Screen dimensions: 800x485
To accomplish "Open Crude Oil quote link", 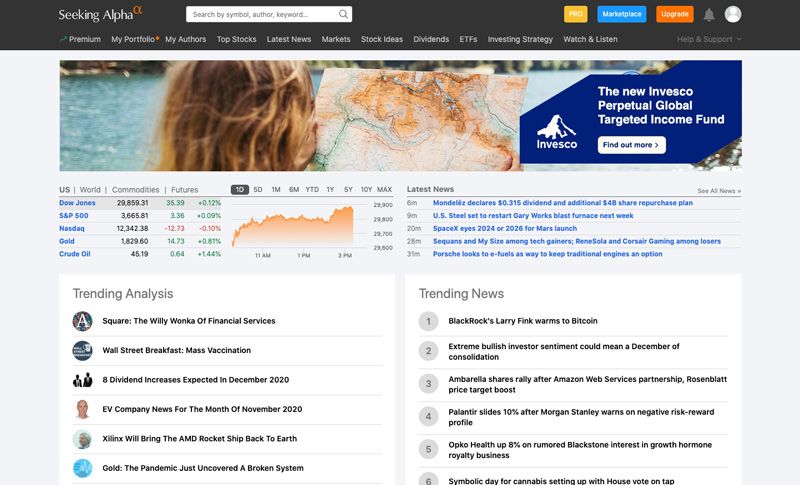I will coord(74,254).
